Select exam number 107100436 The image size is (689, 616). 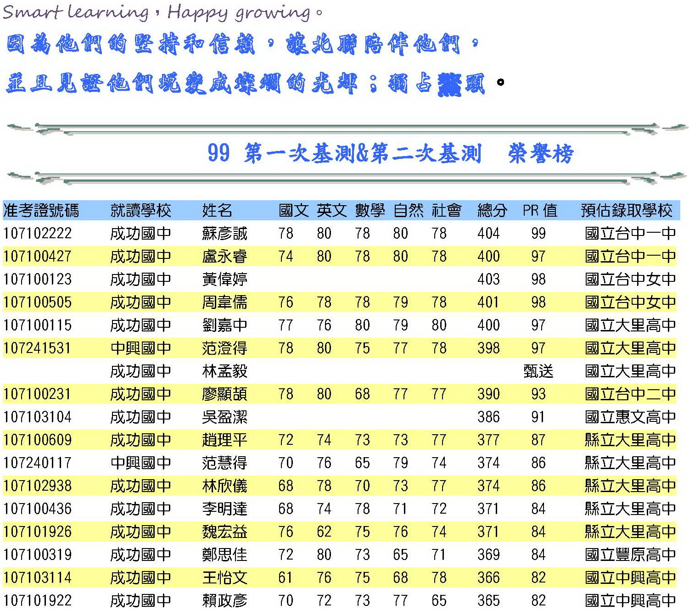37,509
